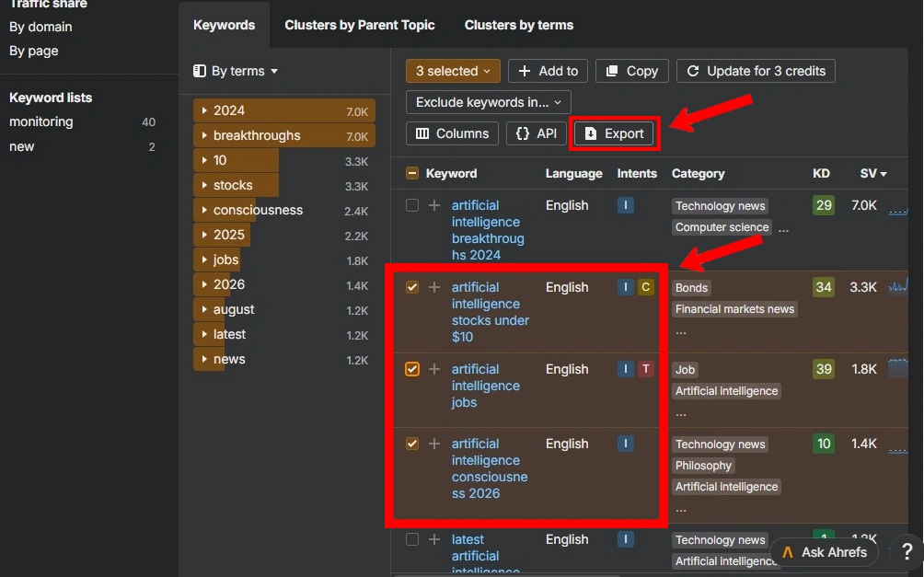The height and width of the screenshot is (577, 924).
Task: Sort by KD column header
Action: click(x=821, y=173)
